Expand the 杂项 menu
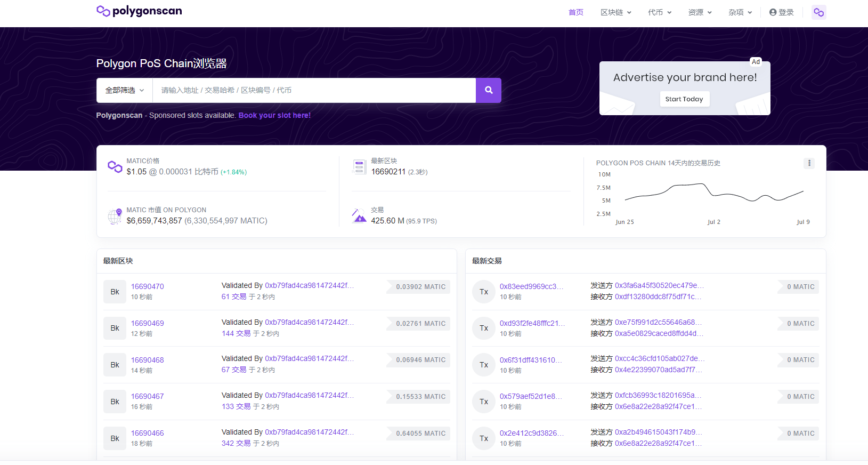The height and width of the screenshot is (465, 868). pos(740,12)
